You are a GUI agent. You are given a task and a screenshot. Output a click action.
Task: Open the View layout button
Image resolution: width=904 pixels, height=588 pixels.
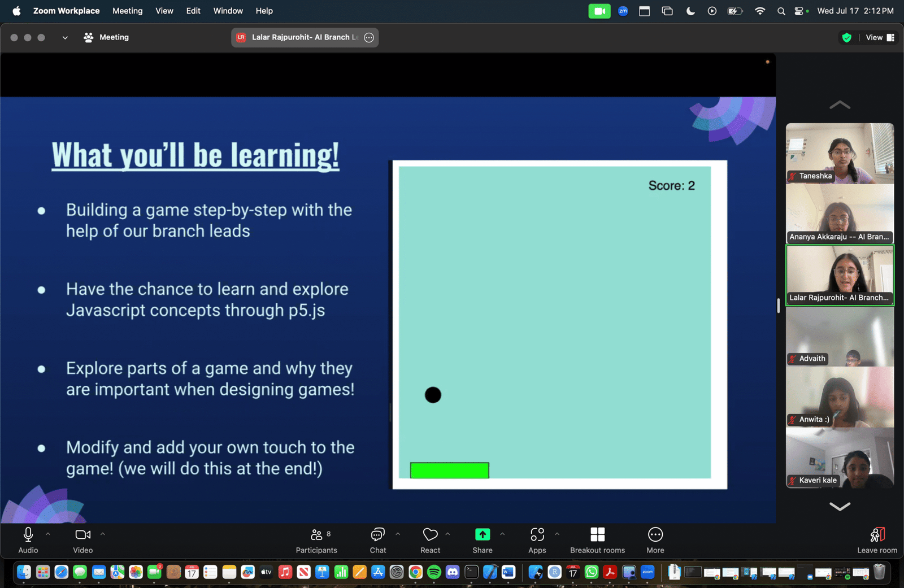[x=880, y=38]
